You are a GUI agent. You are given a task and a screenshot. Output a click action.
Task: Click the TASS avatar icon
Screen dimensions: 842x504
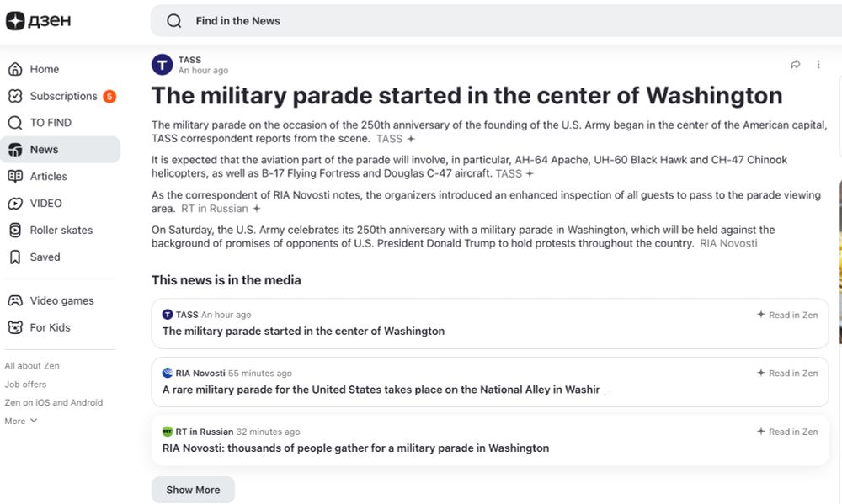point(163,65)
